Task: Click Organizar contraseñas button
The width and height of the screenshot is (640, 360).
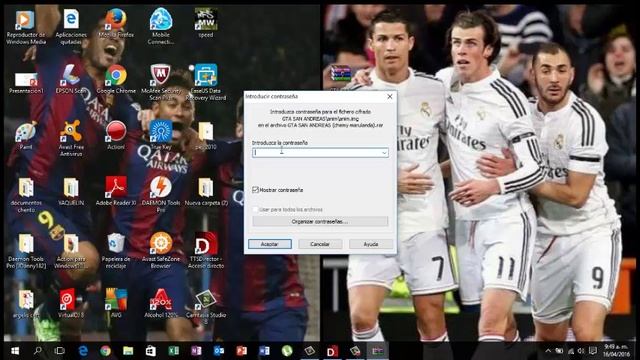Action: pos(320,222)
